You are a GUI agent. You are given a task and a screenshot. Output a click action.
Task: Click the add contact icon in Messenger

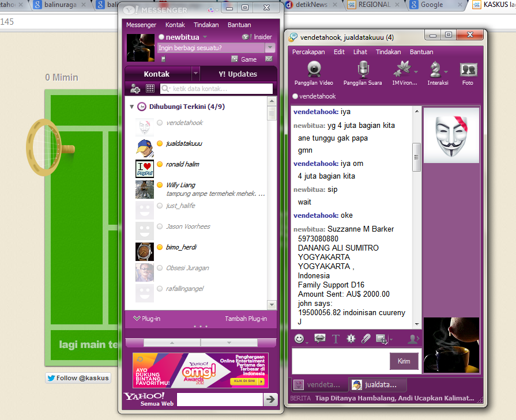tap(135, 89)
